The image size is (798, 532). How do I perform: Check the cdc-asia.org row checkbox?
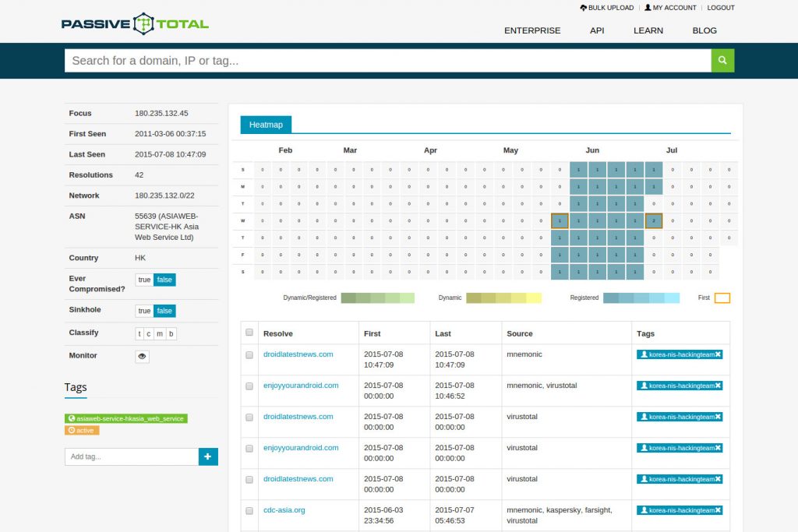[x=249, y=511]
